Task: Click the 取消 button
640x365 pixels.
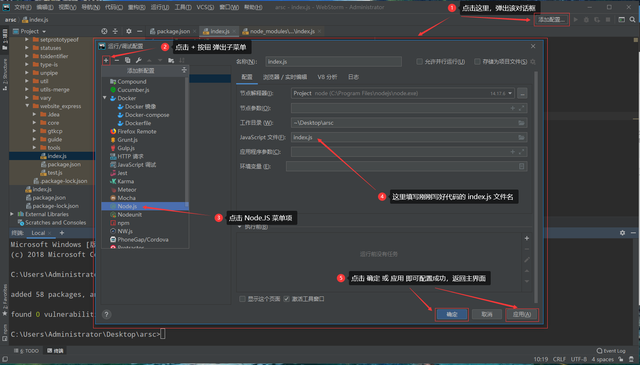Action: point(487,314)
